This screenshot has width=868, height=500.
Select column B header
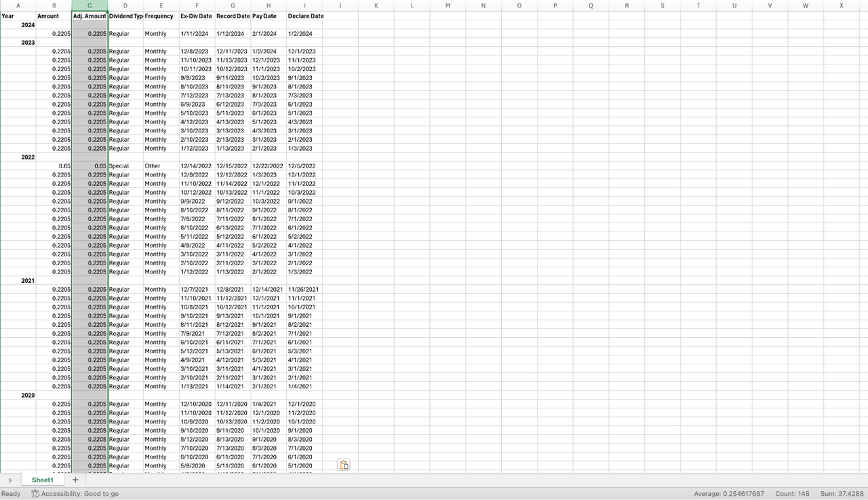54,5
